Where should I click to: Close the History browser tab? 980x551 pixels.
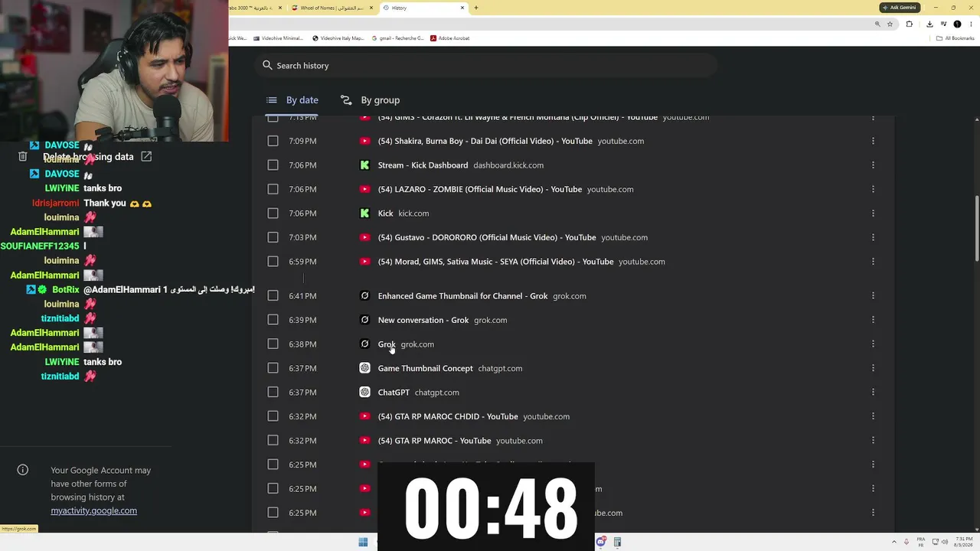(x=462, y=8)
